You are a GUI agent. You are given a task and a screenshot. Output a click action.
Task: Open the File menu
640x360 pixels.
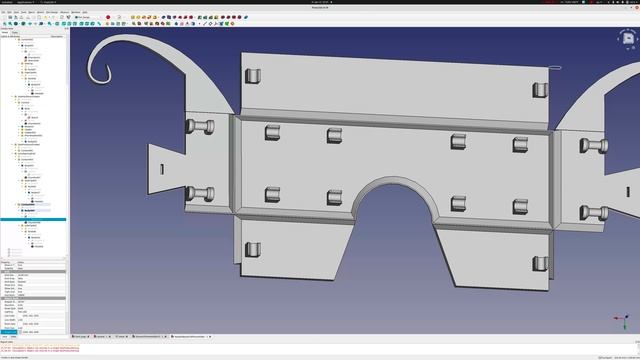[3, 12]
